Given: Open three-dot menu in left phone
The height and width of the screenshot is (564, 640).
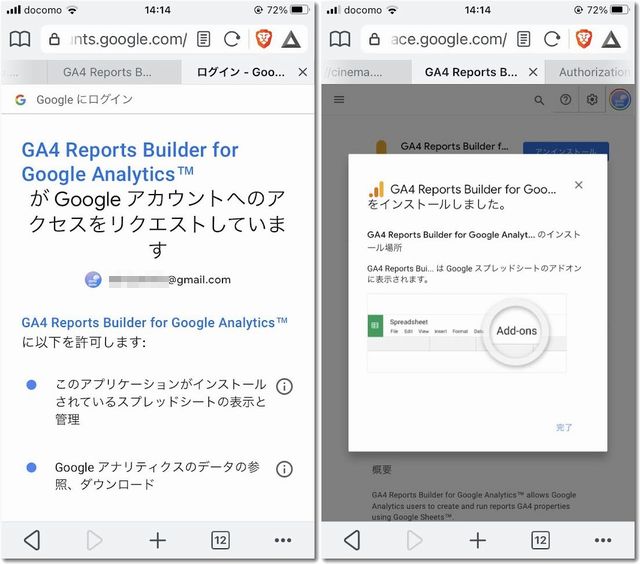Looking at the screenshot, I should coord(283,540).
